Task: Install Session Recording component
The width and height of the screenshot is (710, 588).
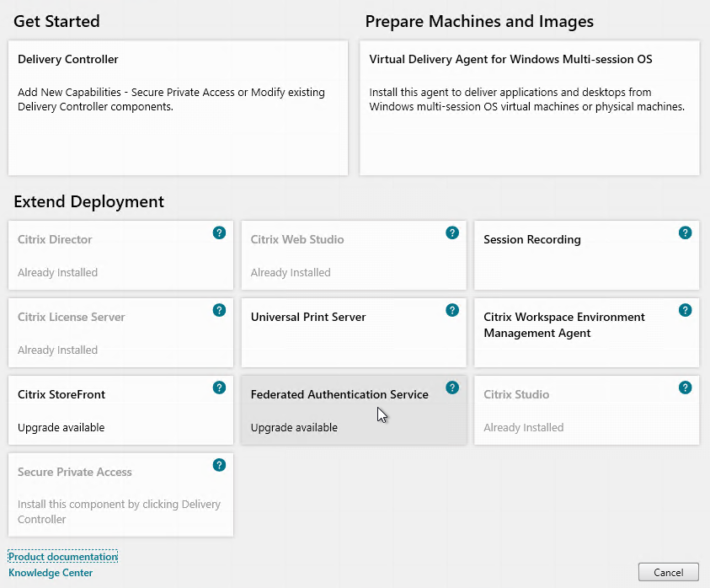Action: 586,255
